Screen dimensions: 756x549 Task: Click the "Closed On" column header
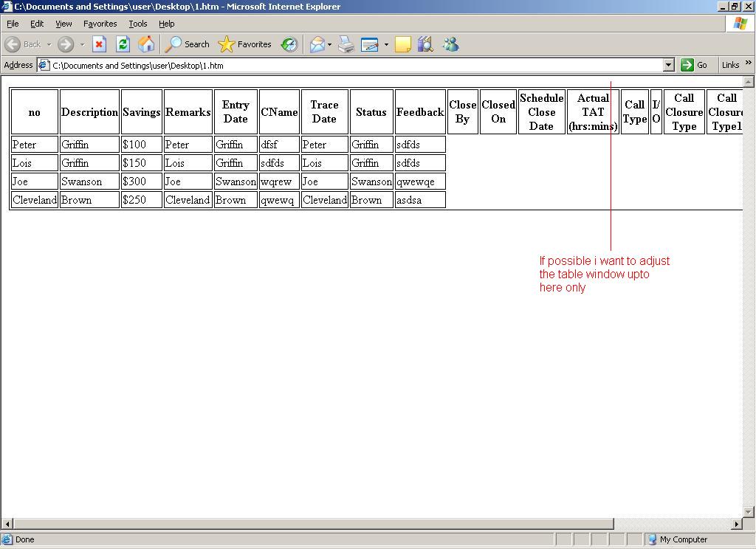[x=498, y=112]
